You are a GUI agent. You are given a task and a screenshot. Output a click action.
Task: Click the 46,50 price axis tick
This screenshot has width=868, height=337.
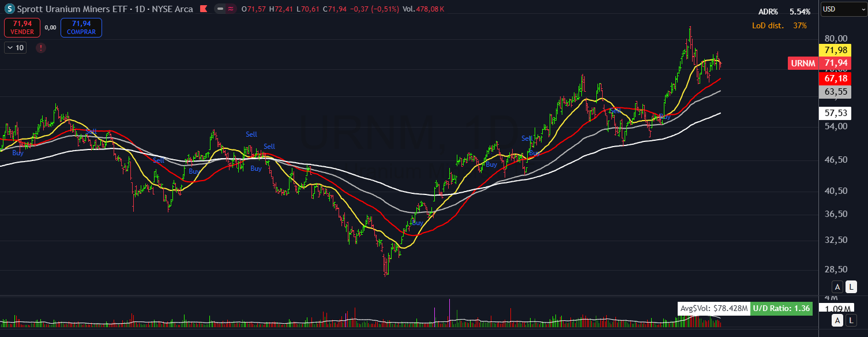[836, 160]
